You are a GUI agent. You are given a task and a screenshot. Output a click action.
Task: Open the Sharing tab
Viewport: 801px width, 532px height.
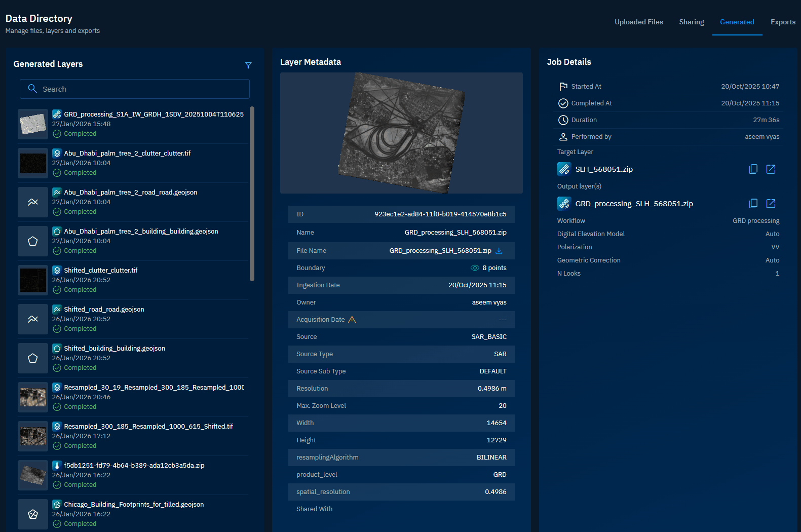point(691,22)
